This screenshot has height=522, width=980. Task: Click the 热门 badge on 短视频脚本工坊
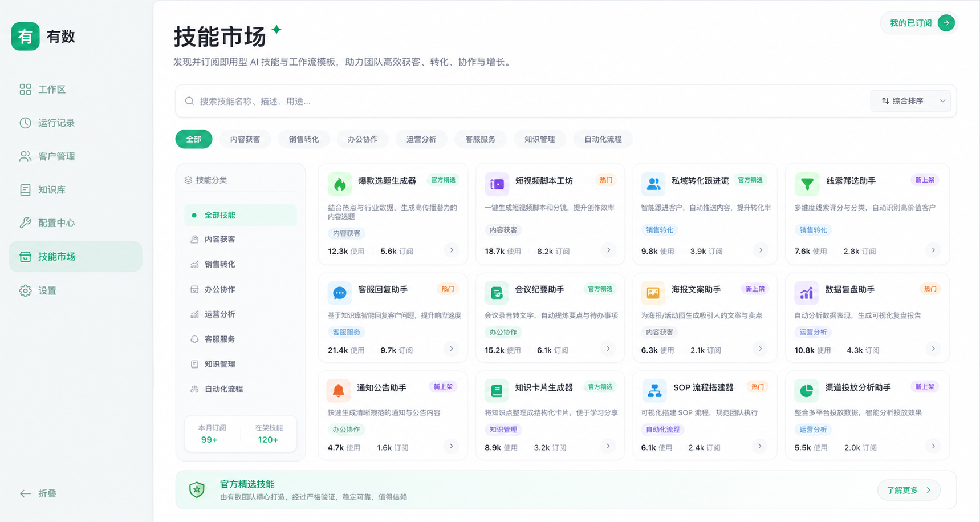point(606,180)
